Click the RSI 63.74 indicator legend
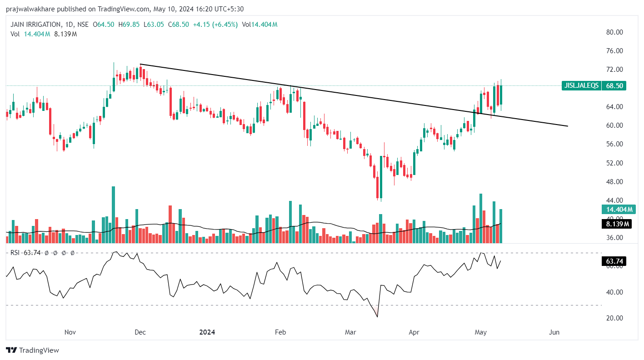 [25, 253]
